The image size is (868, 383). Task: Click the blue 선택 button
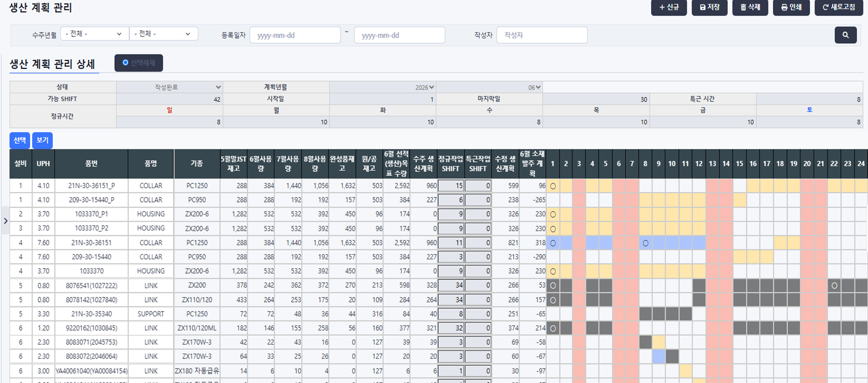tap(19, 140)
